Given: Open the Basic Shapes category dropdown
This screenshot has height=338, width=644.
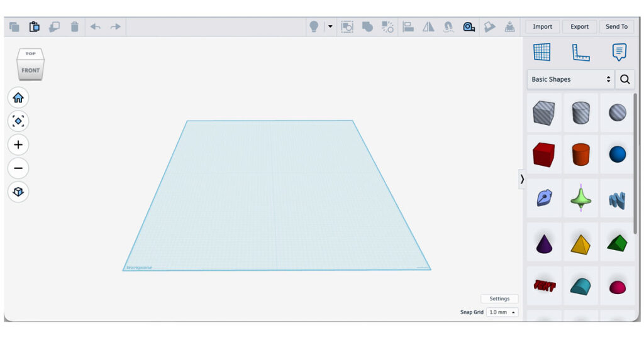Looking at the screenshot, I should (x=571, y=79).
